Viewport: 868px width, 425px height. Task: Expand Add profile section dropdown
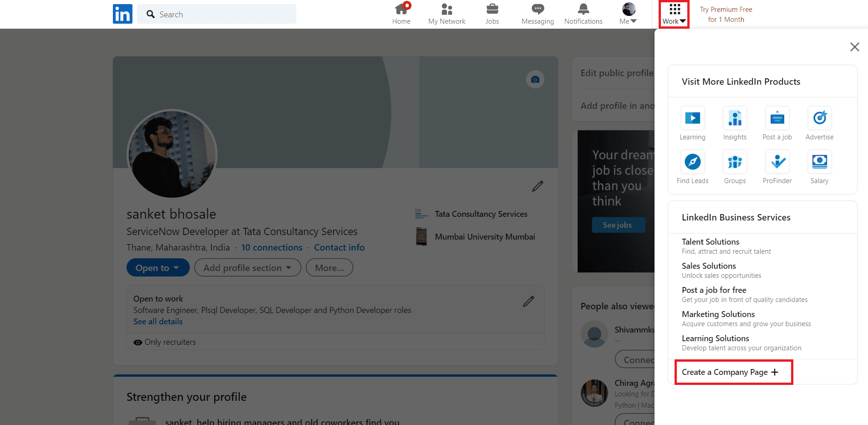pos(248,267)
